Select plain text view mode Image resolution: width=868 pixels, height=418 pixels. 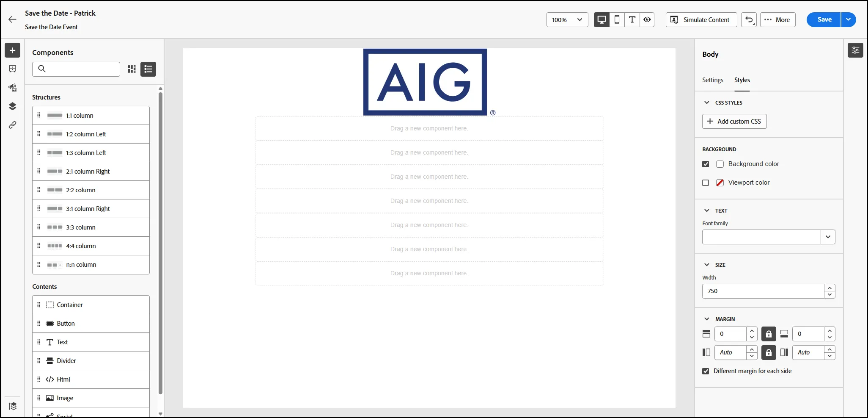point(632,19)
